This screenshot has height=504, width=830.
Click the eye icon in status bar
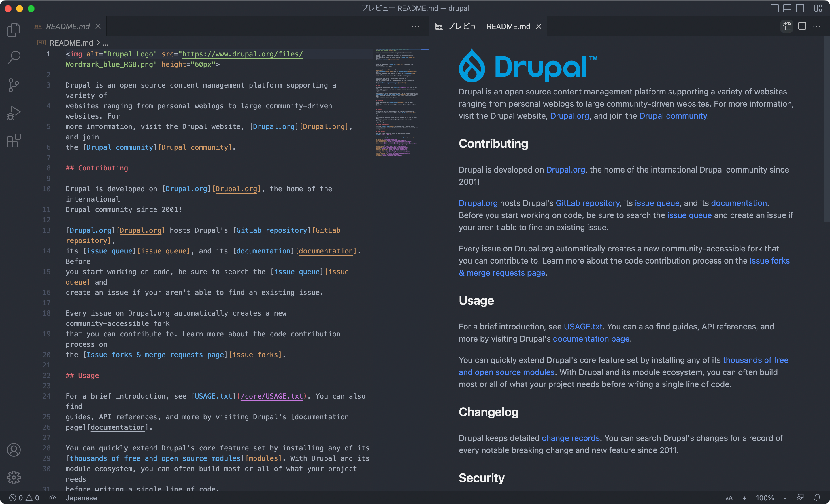52,498
